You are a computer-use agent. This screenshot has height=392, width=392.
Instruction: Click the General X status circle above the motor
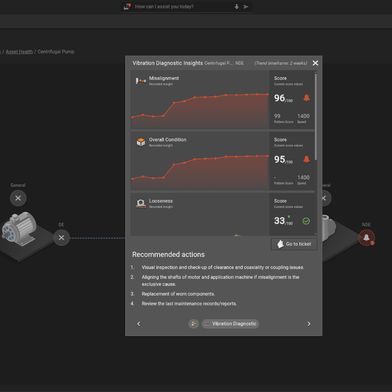[18, 198]
